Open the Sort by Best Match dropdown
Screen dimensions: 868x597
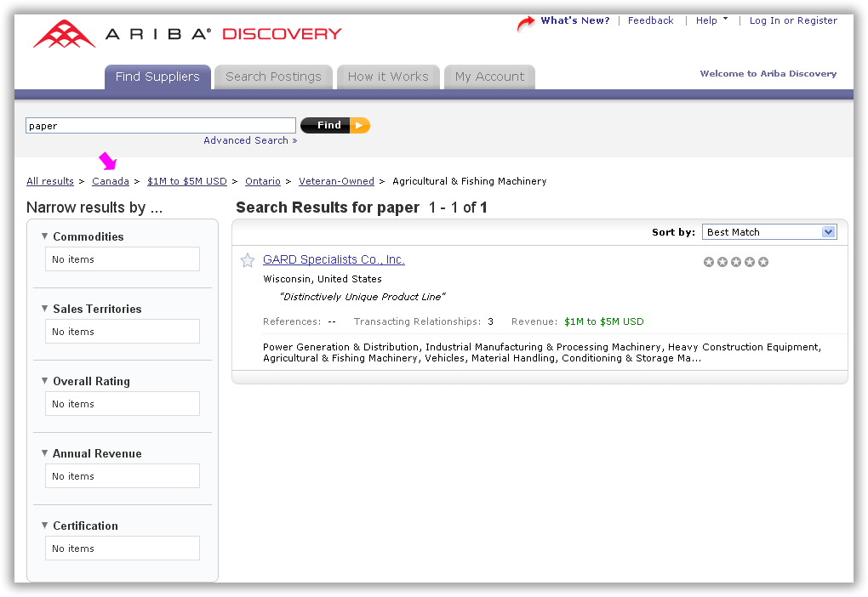pyautogui.click(x=768, y=231)
